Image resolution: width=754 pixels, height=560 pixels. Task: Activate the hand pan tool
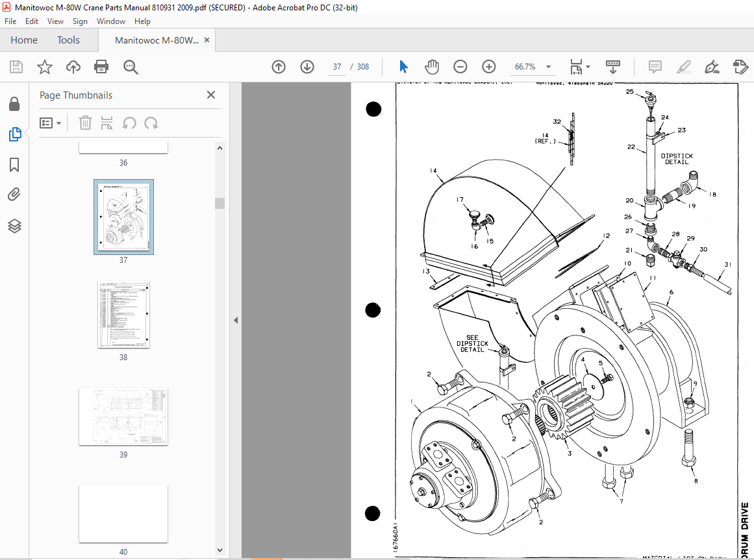coord(432,67)
